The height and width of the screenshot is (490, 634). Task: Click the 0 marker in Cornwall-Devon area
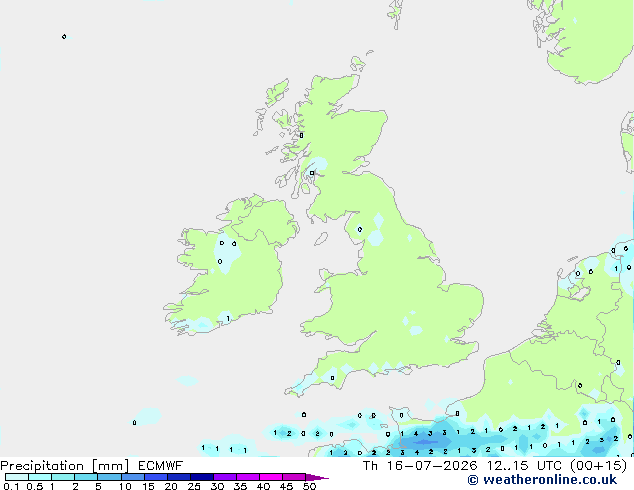(x=332, y=378)
